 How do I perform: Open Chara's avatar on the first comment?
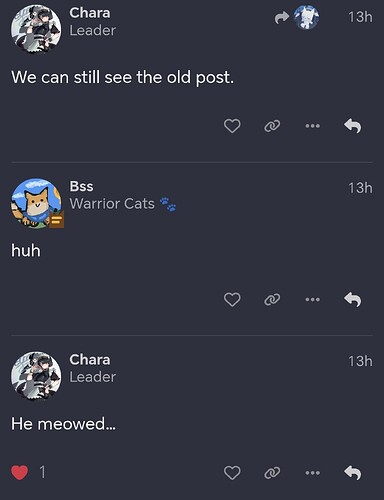click(36, 29)
